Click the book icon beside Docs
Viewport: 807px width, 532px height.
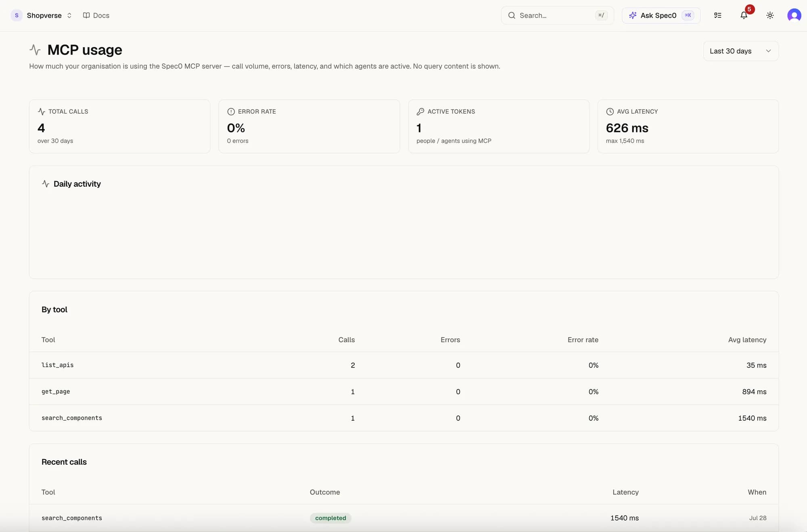point(86,15)
